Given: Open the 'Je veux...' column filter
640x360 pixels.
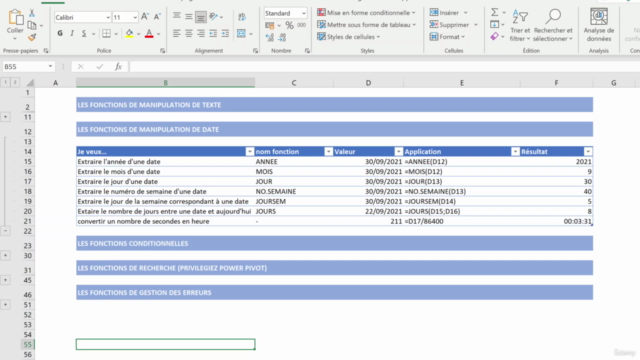Looking at the screenshot, I should (249, 151).
